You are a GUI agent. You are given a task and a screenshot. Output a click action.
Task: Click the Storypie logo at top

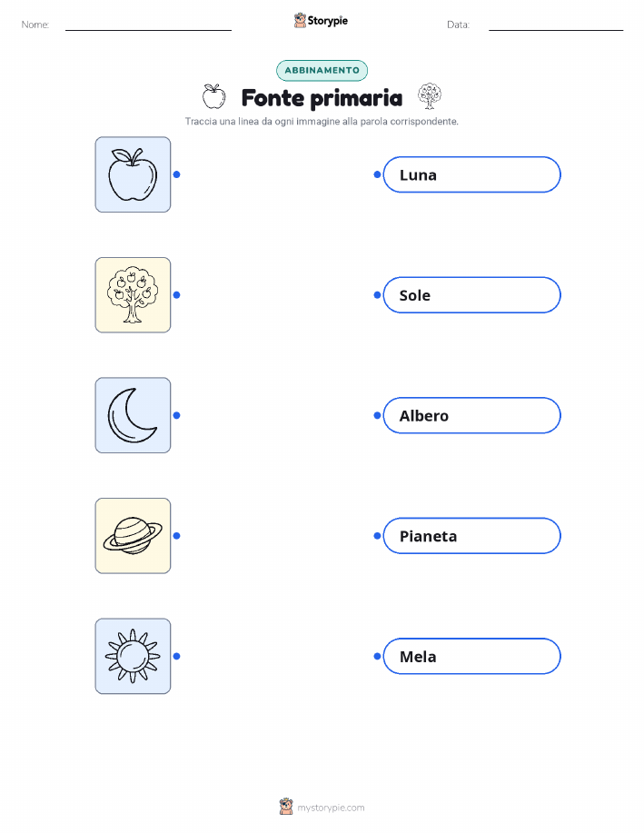(x=321, y=21)
